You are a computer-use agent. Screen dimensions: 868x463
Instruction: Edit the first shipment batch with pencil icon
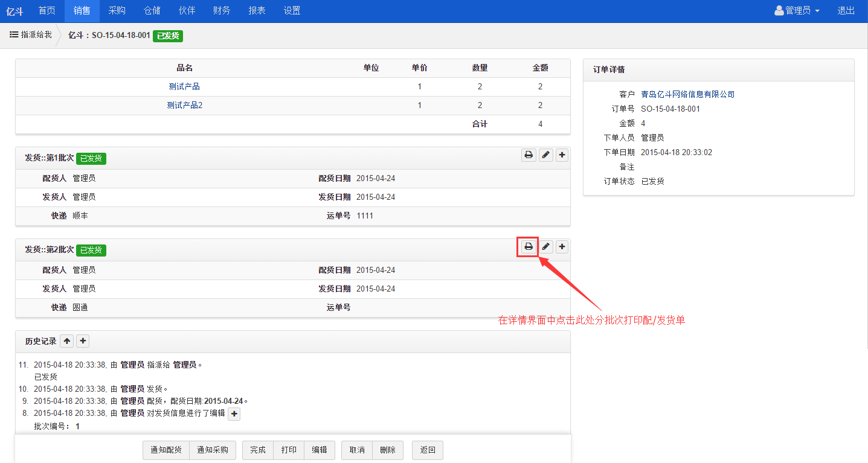(545, 155)
